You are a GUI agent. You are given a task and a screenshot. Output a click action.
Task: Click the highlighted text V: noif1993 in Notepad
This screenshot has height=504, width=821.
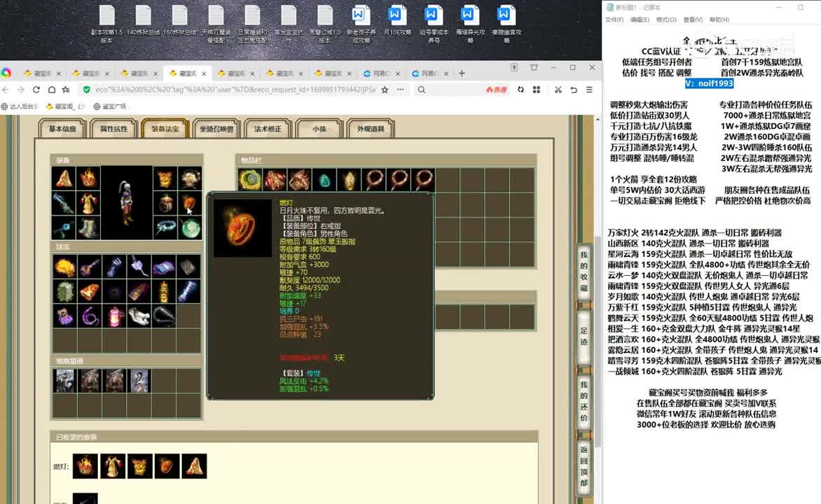[709, 83]
